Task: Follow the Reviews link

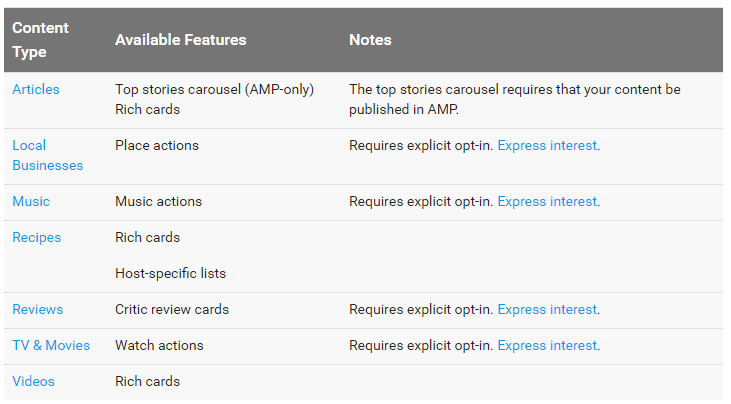Action: [37, 309]
